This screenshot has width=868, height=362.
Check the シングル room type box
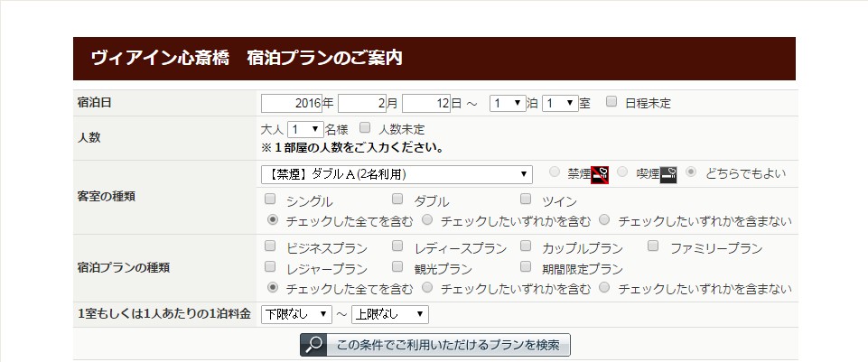pos(270,199)
